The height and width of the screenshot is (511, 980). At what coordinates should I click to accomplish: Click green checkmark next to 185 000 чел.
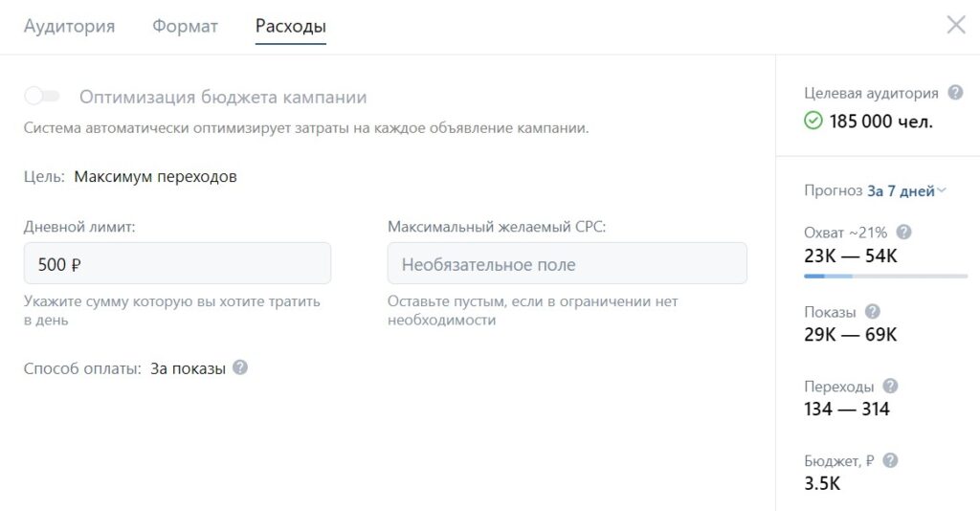[x=813, y=122]
